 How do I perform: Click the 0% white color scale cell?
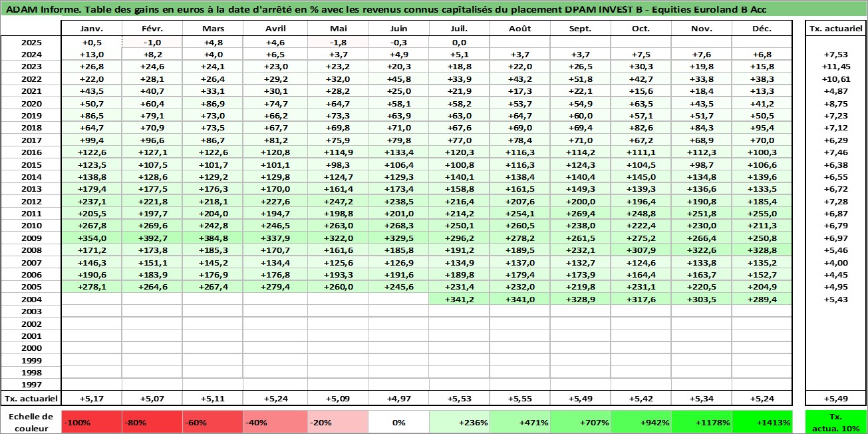point(399,422)
